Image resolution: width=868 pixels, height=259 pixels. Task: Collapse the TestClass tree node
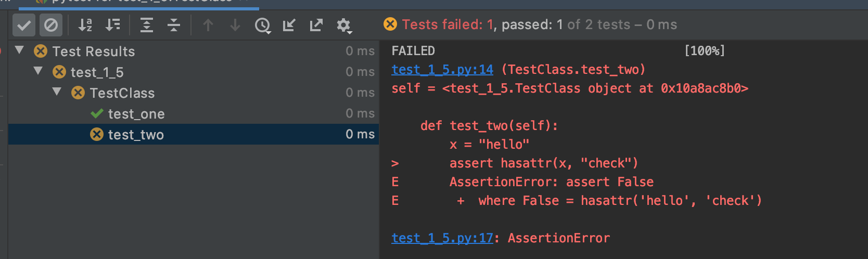coord(57,92)
